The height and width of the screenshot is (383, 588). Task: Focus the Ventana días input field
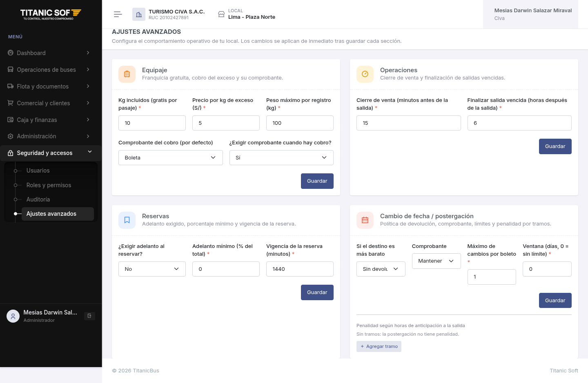(547, 269)
